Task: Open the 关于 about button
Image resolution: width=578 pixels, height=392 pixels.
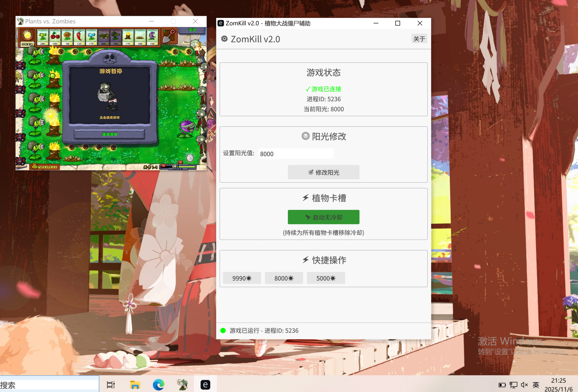Action: pyautogui.click(x=419, y=38)
